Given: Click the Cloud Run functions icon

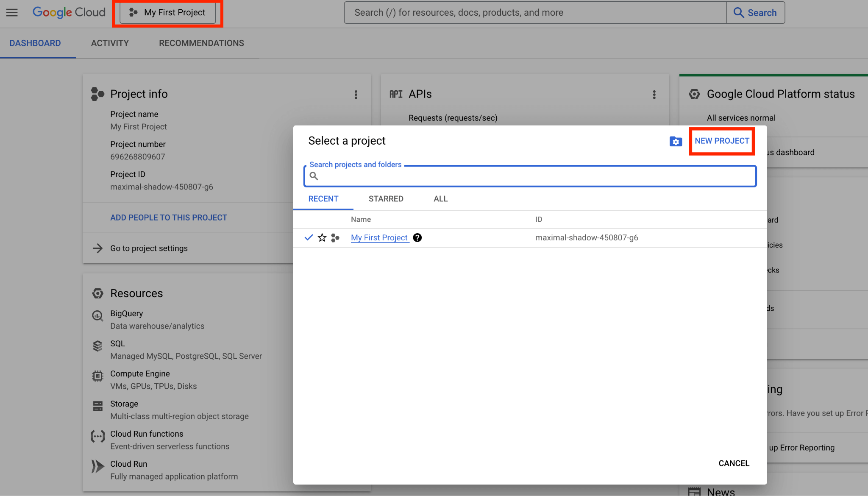Looking at the screenshot, I should [x=97, y=436].
